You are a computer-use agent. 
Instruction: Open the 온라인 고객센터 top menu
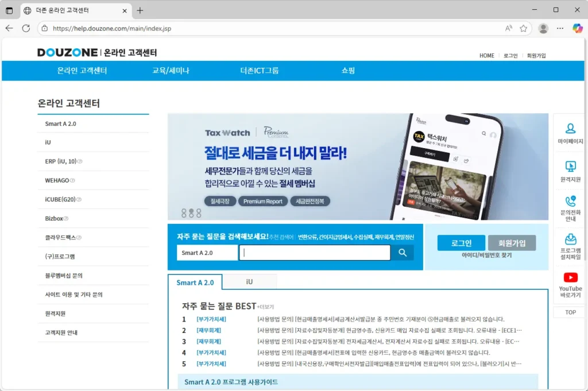point(82,71)
